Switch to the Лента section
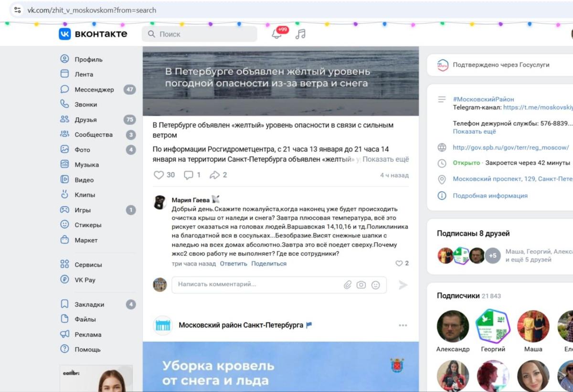This screenshot has width=573, height=392. point(85,74)
